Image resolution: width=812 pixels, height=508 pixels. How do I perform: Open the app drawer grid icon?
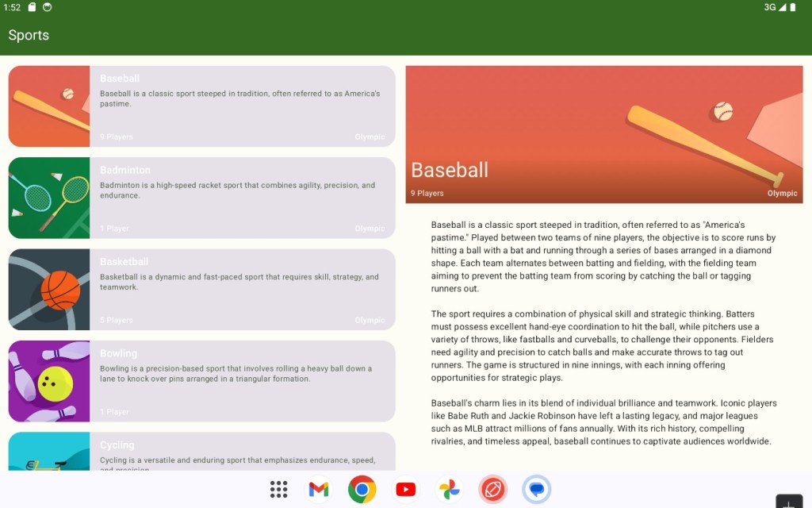click(278, 489)
